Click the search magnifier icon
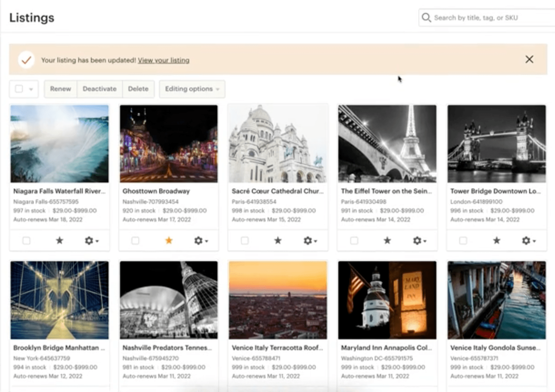 pos(426,17)
